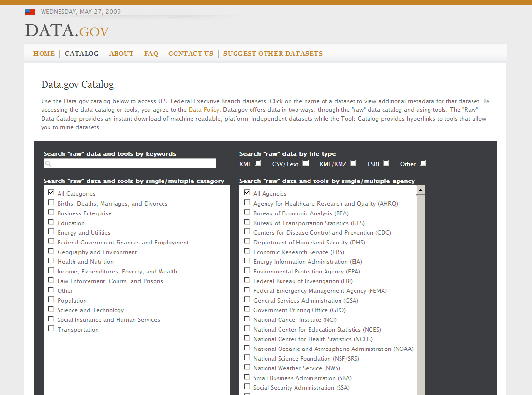Check Health and Nutrition category
The image size is (532, 395).
[x=51, y=261]
